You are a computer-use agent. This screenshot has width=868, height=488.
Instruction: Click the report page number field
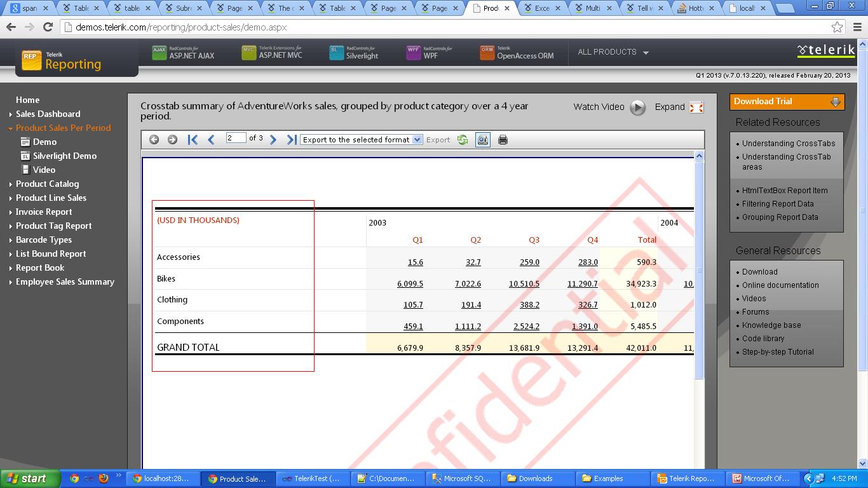236,138
